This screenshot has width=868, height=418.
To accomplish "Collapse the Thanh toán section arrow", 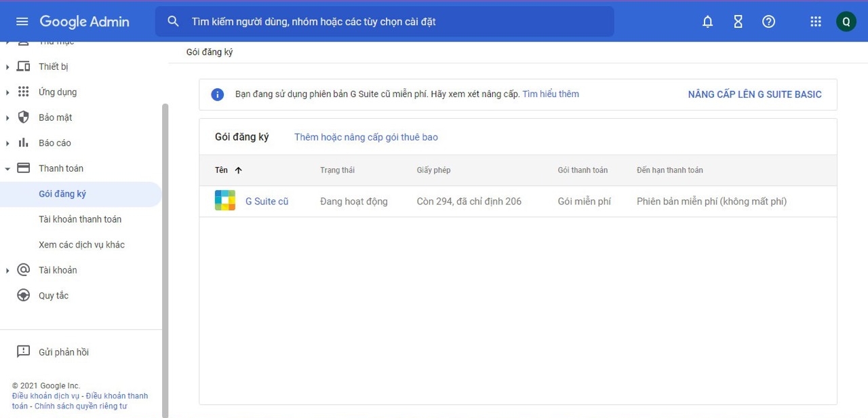I will (7, 168).
